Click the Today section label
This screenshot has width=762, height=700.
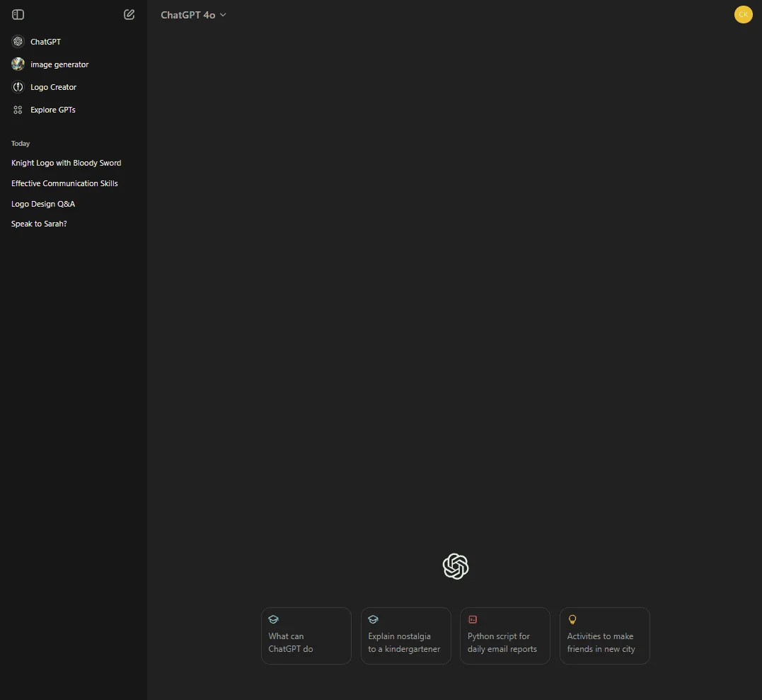tap(21, 144)
